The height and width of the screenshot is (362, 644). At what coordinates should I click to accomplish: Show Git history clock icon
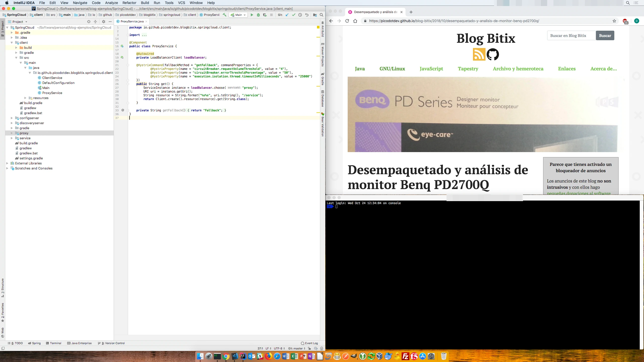tap(300, 15)
